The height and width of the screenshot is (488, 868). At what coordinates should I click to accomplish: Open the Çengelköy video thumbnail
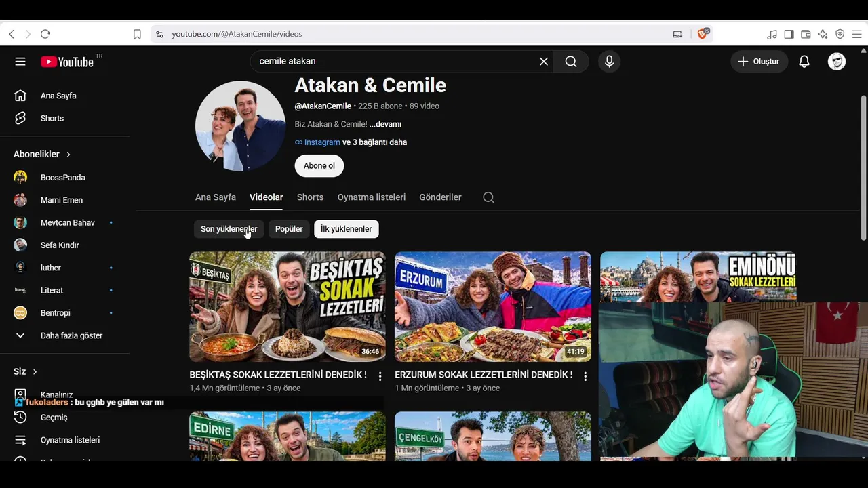tap(493, 436)
